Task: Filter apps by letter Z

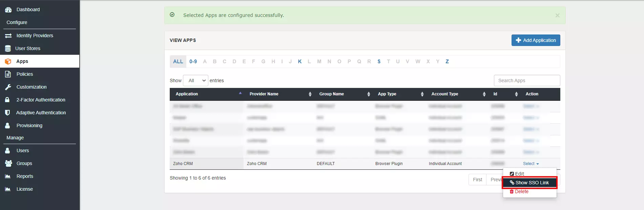Action: [447, 62]
